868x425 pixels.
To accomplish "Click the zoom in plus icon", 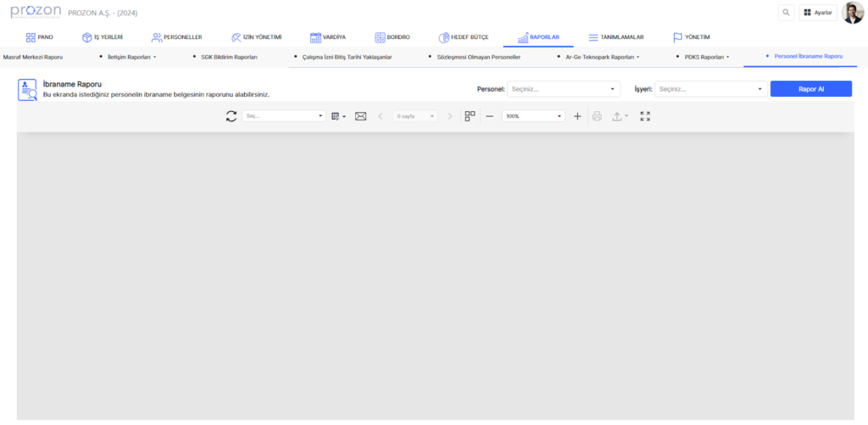I will [577, 116].
